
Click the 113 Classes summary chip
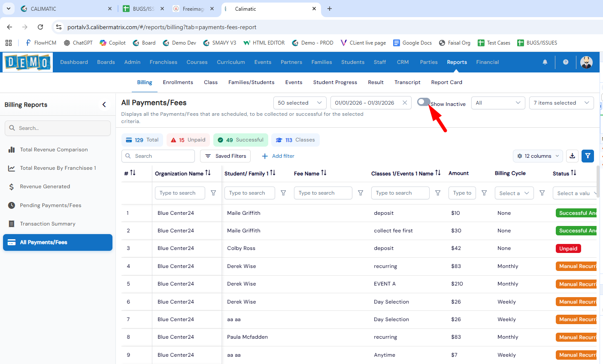pos(295,140)
